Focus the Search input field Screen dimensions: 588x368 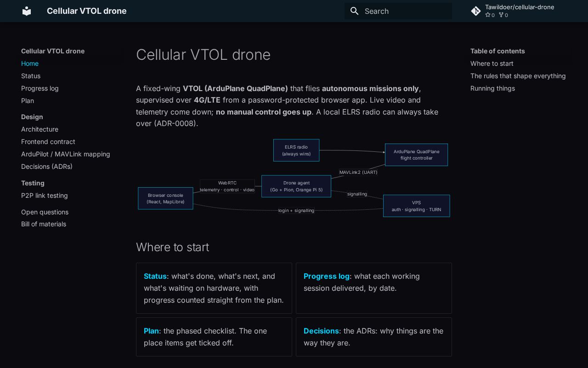(x=398, y=11)
